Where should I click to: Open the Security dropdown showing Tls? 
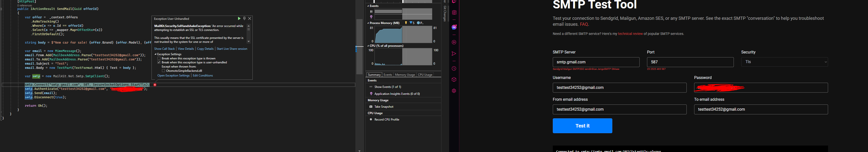(x=784, y=62)
